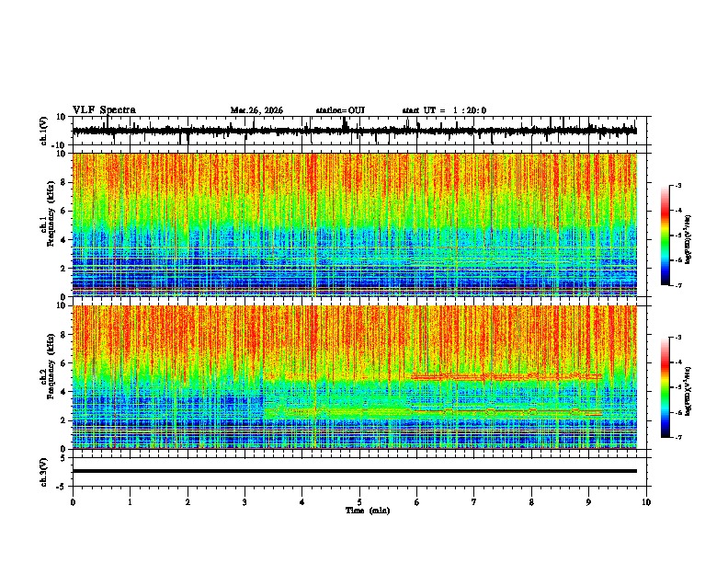Screen dimensions: 728x563
Task: Click the ch.1 spectrogram color scale bar
Action: [x=665, y=235]
